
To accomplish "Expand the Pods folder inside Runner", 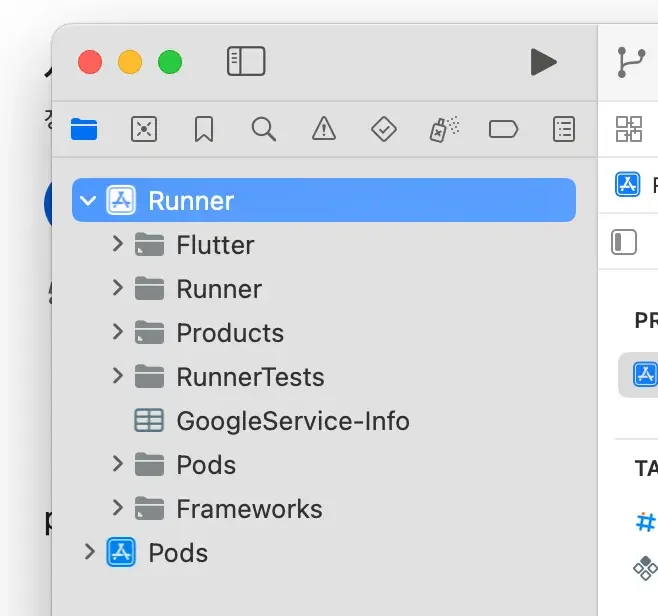I will coord(118,464).
